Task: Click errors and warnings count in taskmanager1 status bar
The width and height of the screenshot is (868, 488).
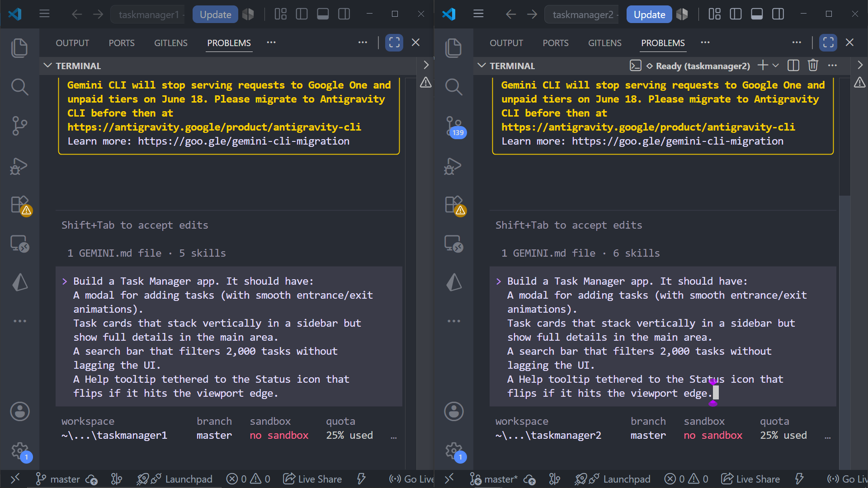Action: coord(248,479)
